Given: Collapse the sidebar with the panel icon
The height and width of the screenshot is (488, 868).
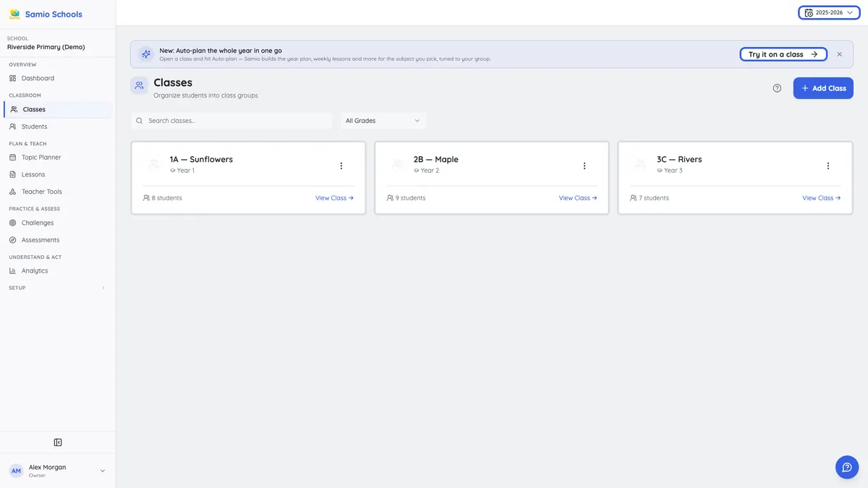Looking at the screenshot, I should [x=58, y=442].
